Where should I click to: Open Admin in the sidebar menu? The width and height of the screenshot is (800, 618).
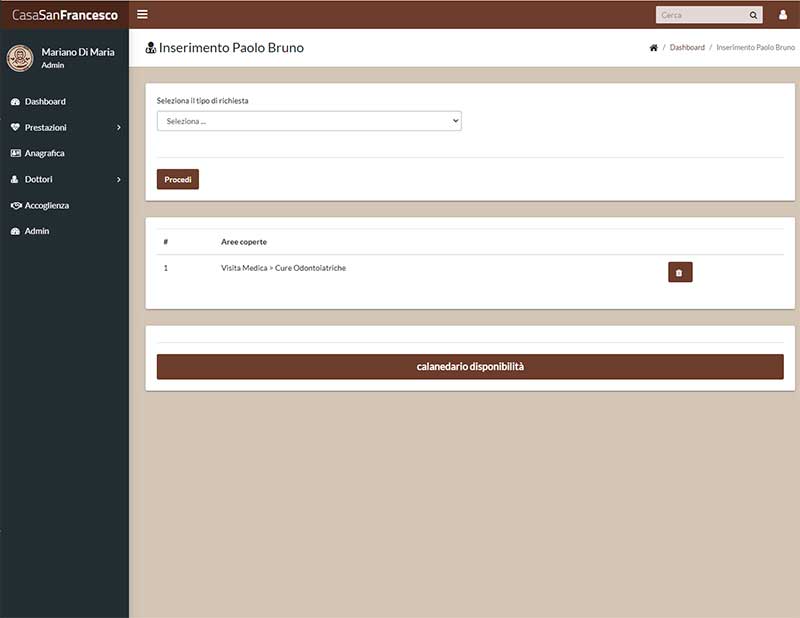[37, 231]
